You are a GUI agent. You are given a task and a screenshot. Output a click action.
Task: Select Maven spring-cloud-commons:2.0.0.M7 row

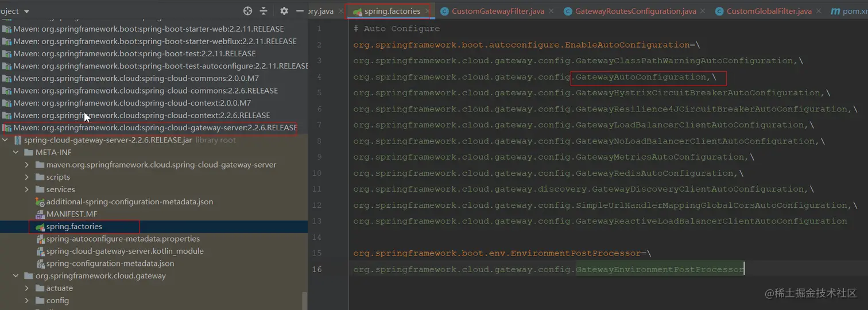[154, 78]
